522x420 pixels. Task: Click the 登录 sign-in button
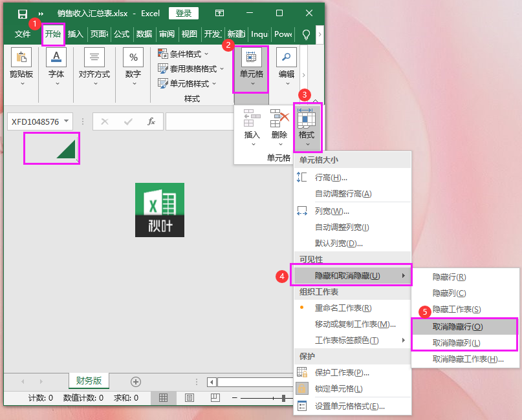pyautogui.click(x=184, y=14)
